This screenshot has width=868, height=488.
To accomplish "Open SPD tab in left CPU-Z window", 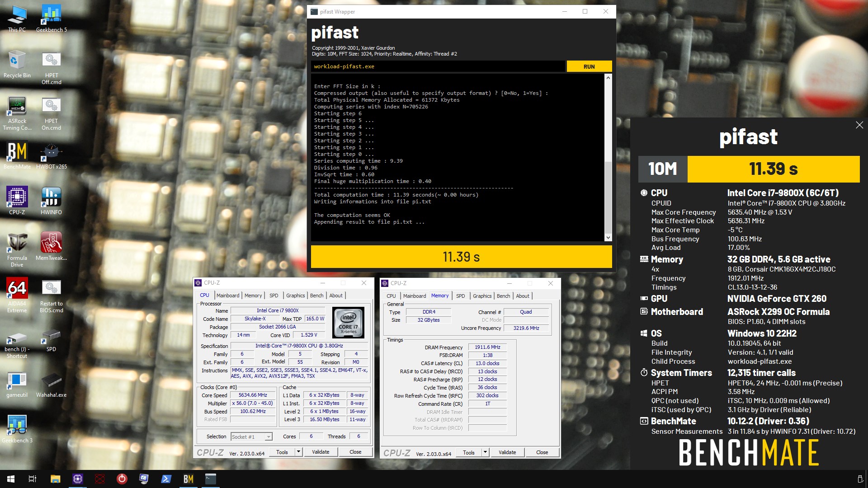I will click(274, 296).
